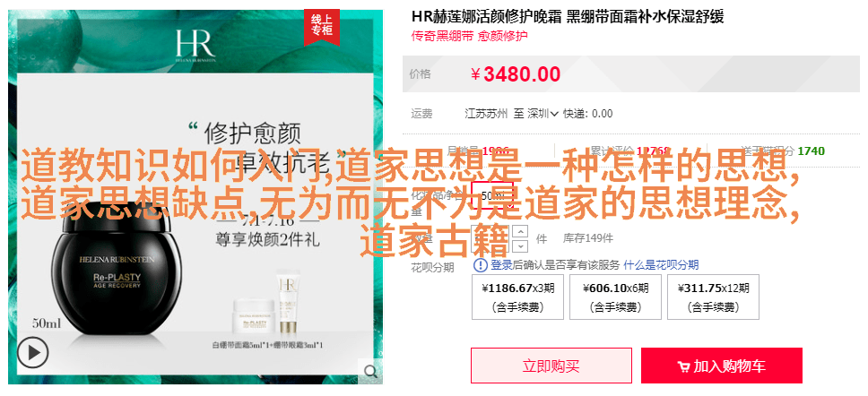Decrease quantity with the down arrow
Viewport: 868px width, 396px height.
click(x=521, y=245)
